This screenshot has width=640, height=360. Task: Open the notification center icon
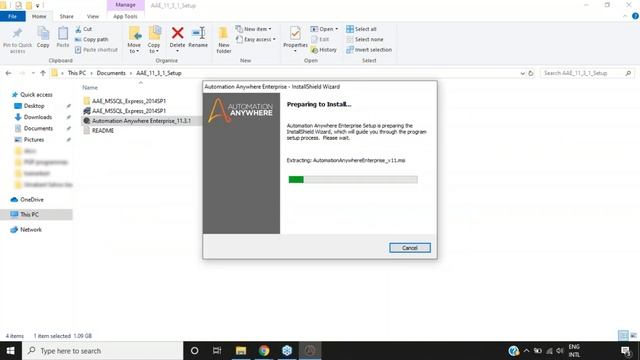(626, 351)
